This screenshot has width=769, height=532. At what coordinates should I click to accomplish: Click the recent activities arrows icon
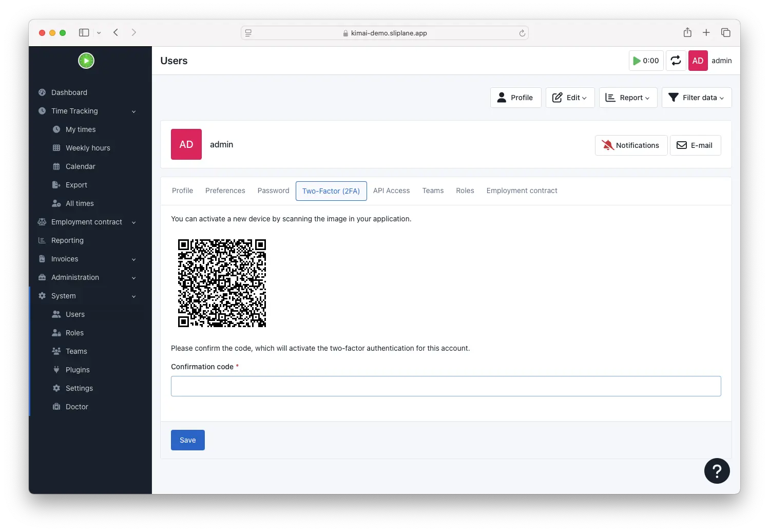click(676, 61)
